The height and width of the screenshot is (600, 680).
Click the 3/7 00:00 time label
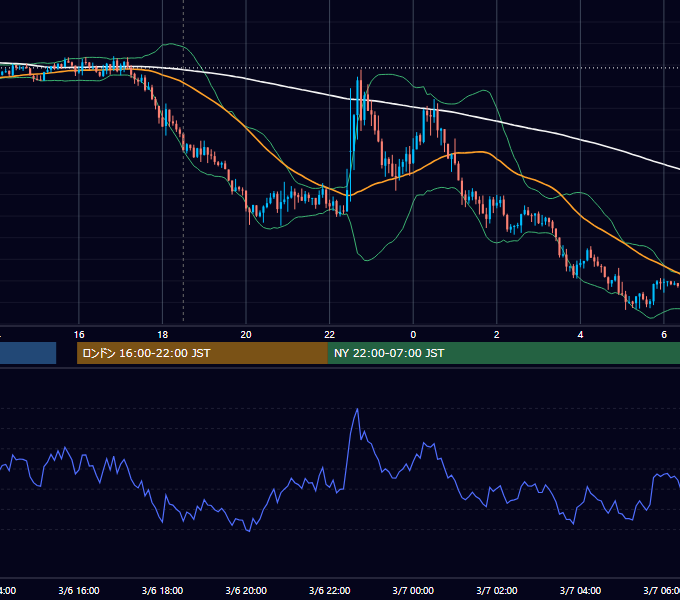point(413,590)
